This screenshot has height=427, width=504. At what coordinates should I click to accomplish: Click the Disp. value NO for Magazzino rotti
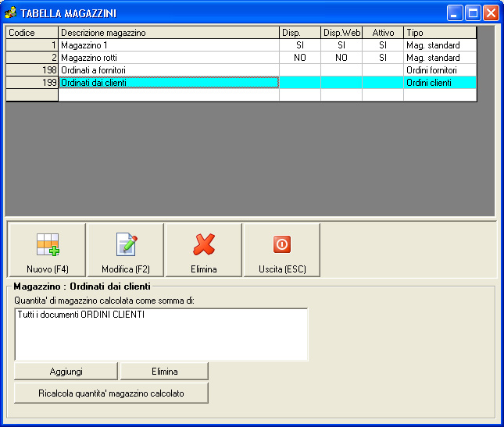[300, 58]
